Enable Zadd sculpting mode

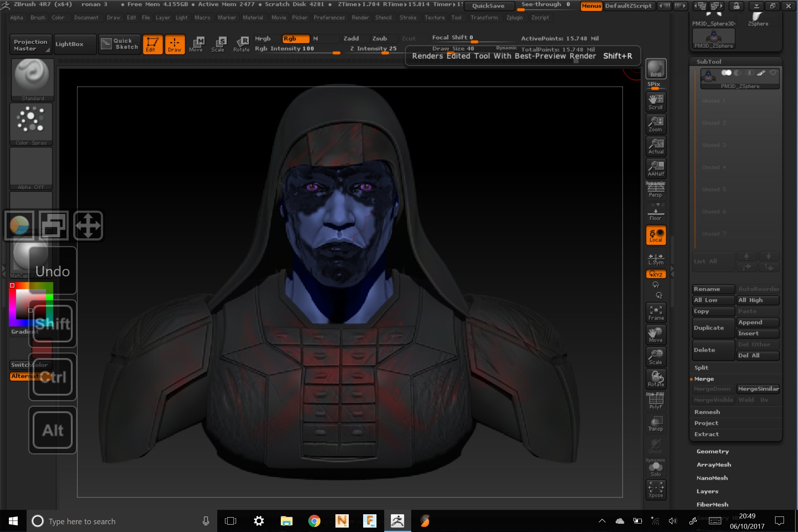pyautogui.click(x=355, y=38)
